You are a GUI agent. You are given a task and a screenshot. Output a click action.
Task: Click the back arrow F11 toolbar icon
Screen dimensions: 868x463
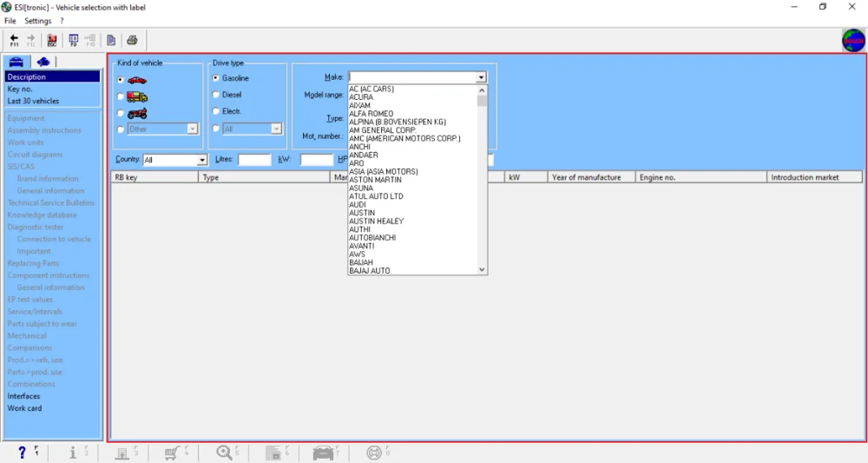click(15, 41)
